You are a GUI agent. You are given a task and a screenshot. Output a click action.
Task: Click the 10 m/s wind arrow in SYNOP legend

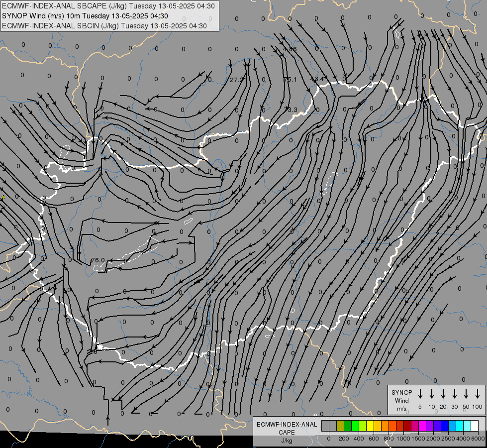[x=432, y=394]
